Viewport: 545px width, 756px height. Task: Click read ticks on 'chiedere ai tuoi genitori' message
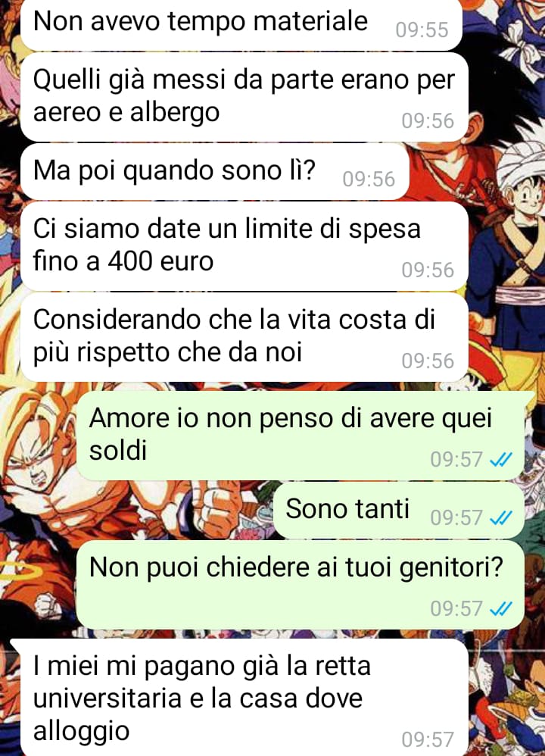tap(500, 608)
